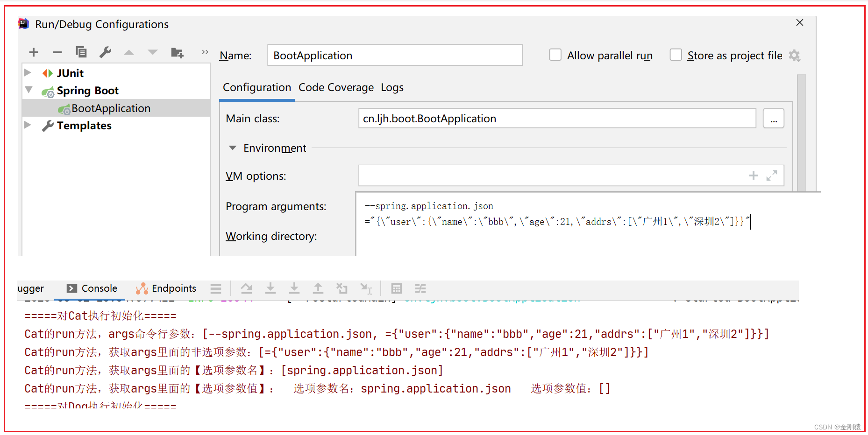The height and width of the screenshot is (435, 868).
Task: Remove the selected configuration with minus icon
Action: 57,52
